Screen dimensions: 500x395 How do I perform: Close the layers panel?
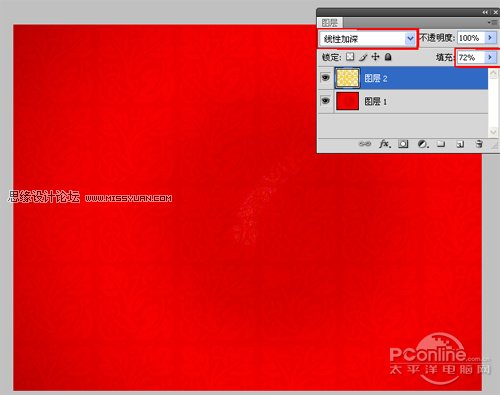[x=495, y=12]
